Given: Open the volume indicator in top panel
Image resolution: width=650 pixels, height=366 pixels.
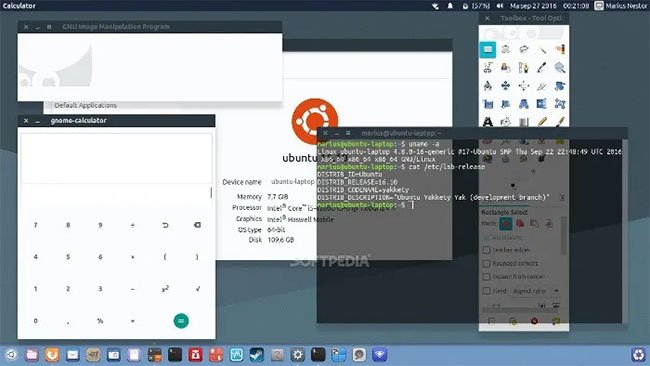Looking at the screenshot, I should pyautogui.click(x=500, y=6).
